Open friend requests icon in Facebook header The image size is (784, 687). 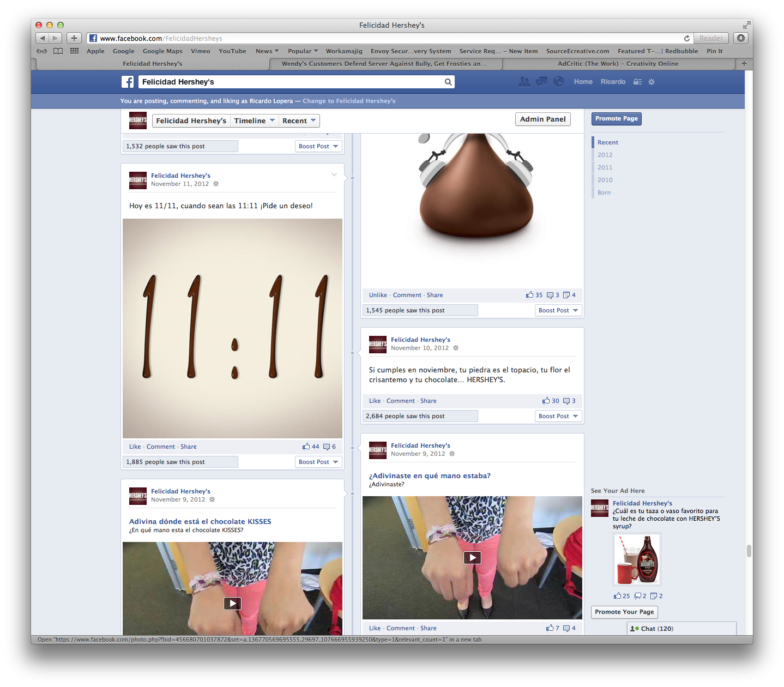coord(524,82)
